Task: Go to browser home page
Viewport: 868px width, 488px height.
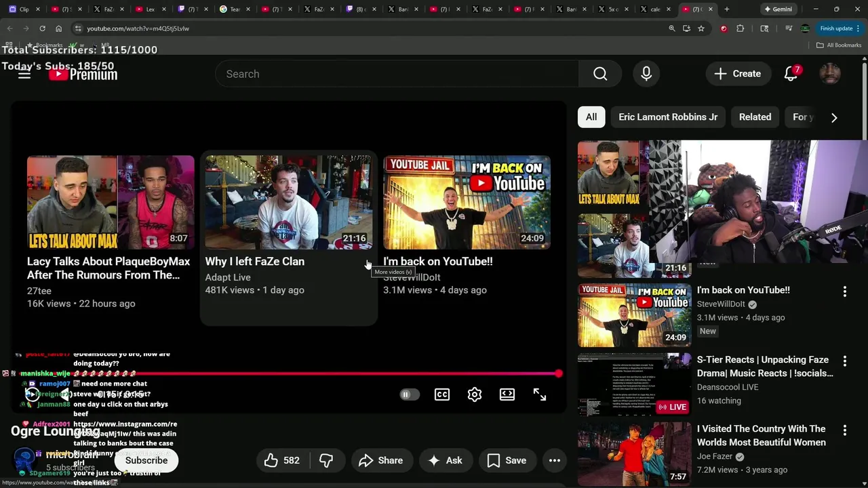Action: (58, 28)
